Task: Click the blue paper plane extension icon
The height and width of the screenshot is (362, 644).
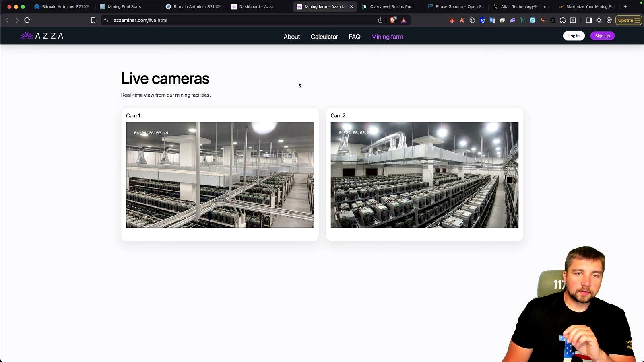Action: 482,20
